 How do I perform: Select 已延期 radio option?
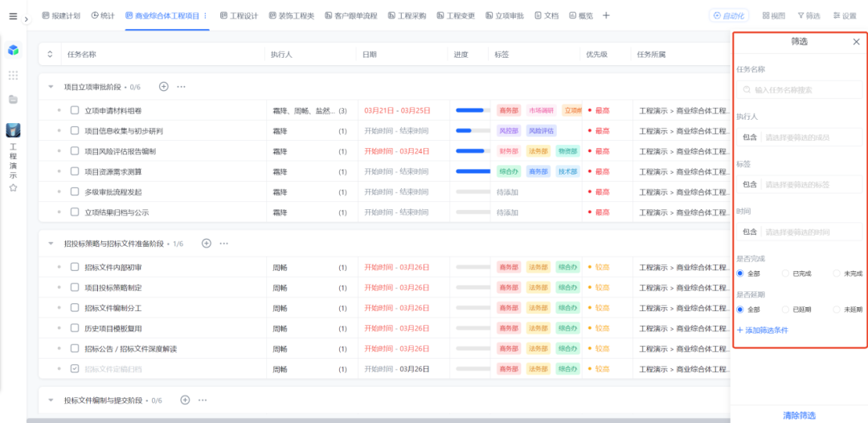(x=785, y=310)
